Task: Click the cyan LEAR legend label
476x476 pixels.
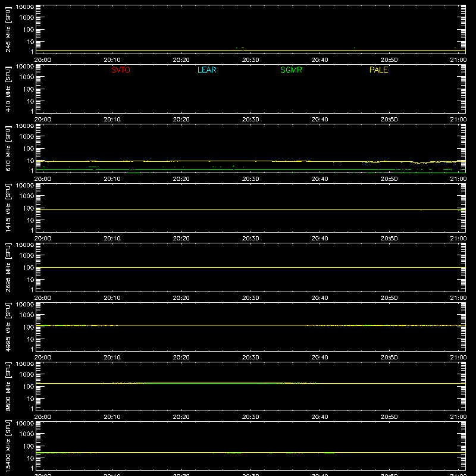Action: coord(206,70)
